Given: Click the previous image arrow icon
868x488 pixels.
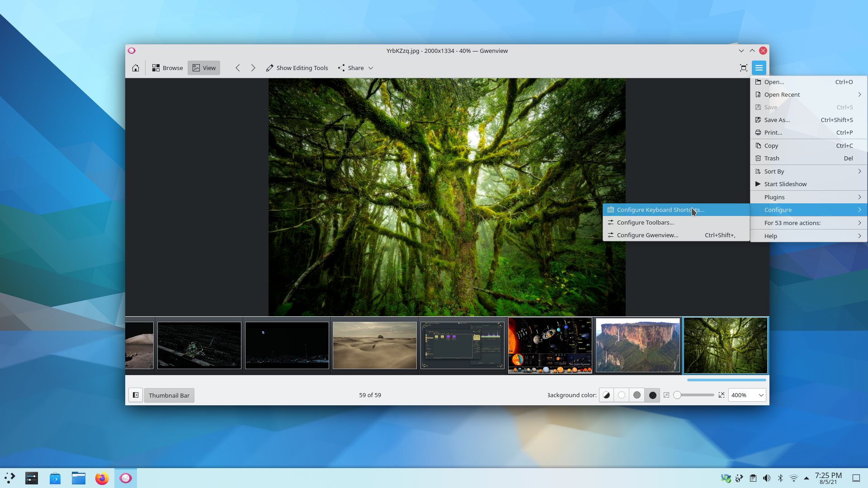Looking at the screenshot, I should (237, 67).
